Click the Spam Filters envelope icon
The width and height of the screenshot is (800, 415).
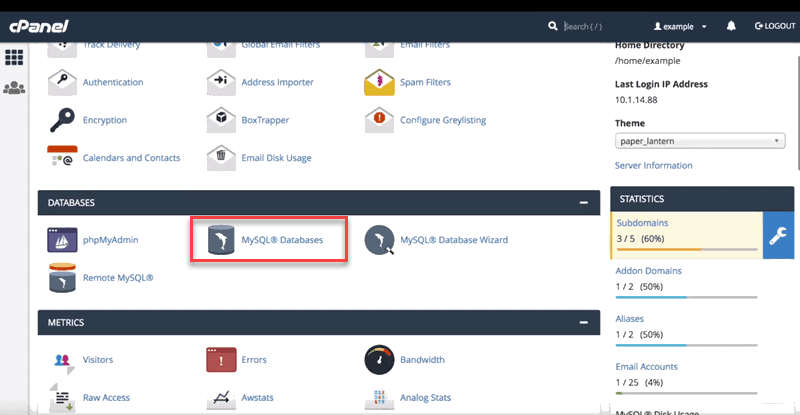pos(380,82)
